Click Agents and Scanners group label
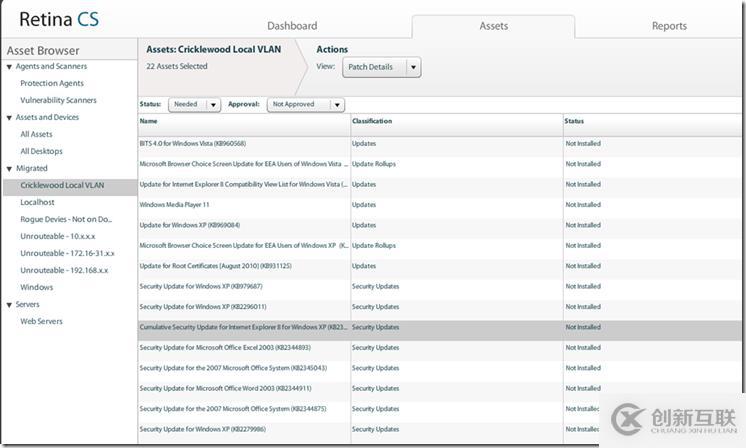The height and width of the screenshot is (448, 746). tap(51, 66)
